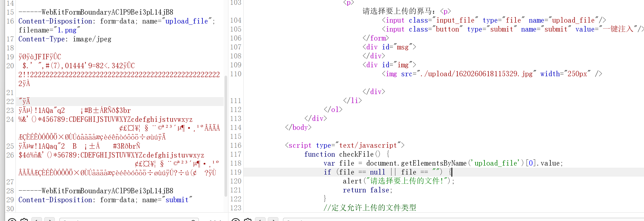
Task: Click the return false; line
Action: (368, 190)
